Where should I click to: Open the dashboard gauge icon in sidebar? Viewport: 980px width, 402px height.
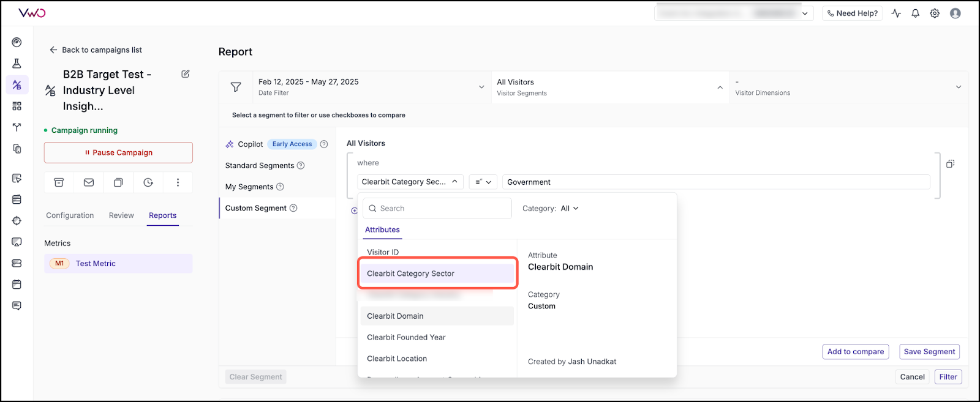pos(17,42)
